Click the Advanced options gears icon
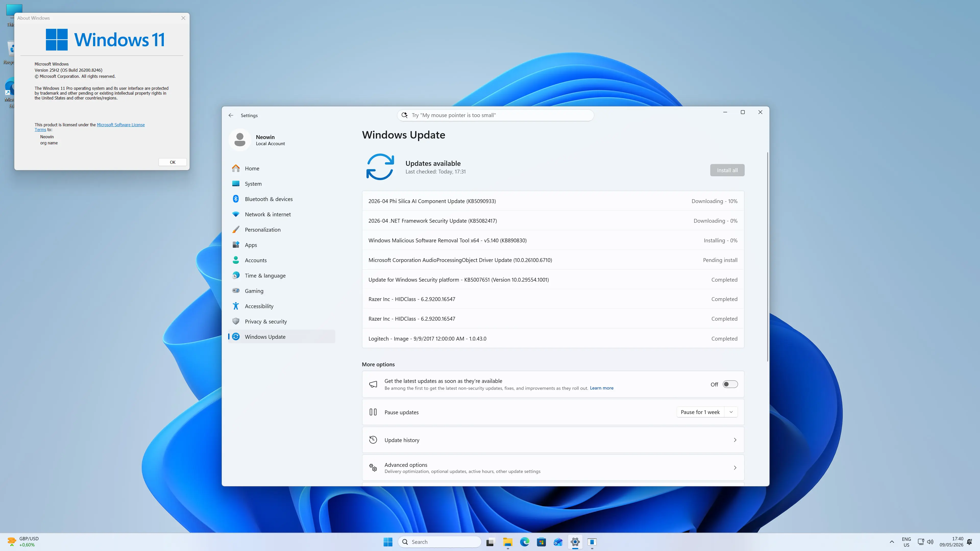The image size is (980, 551). (x=373, y=468)
